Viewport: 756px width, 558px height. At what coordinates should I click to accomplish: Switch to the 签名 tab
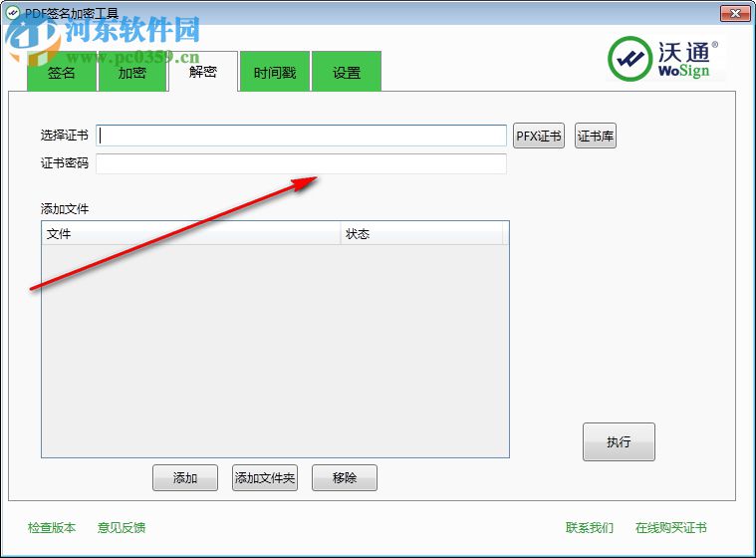pyautogui.click(x=61, y=72)
